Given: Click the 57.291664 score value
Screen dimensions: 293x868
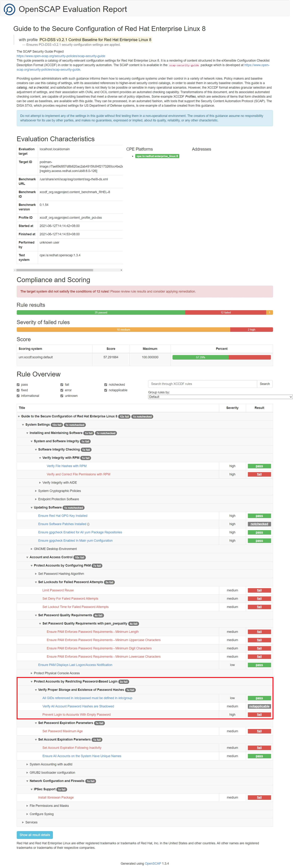Looking at the screenshot, I should [x=111, y=357].
